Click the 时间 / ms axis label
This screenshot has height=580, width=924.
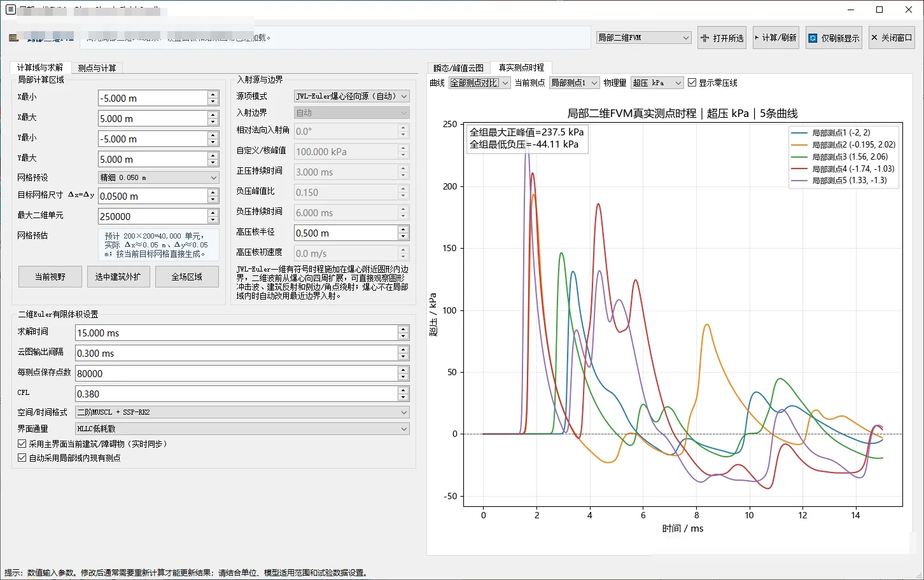[x=683, y=528]
